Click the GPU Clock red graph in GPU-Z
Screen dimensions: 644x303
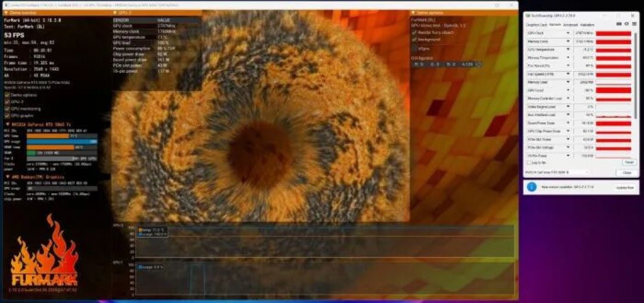coord(613,33)
